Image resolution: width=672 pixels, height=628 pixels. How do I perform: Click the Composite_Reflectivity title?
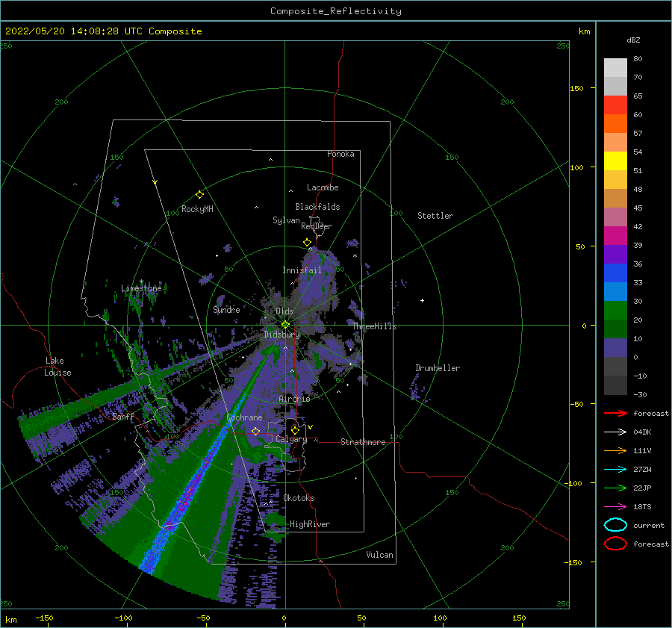(335, 11)
